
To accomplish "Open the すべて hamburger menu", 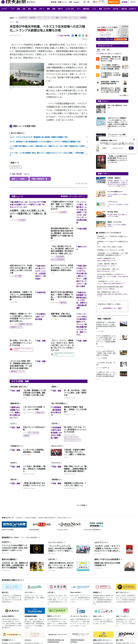I will coord(4,9).
